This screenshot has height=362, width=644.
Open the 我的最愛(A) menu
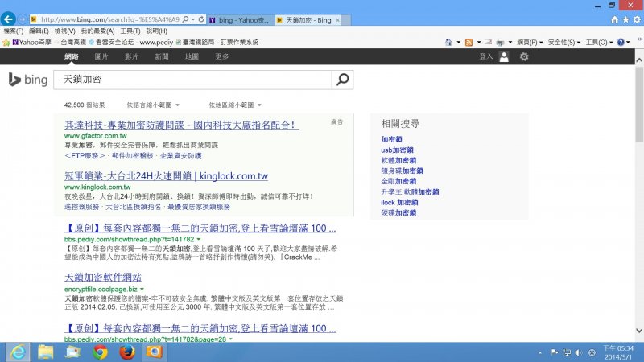97,31
